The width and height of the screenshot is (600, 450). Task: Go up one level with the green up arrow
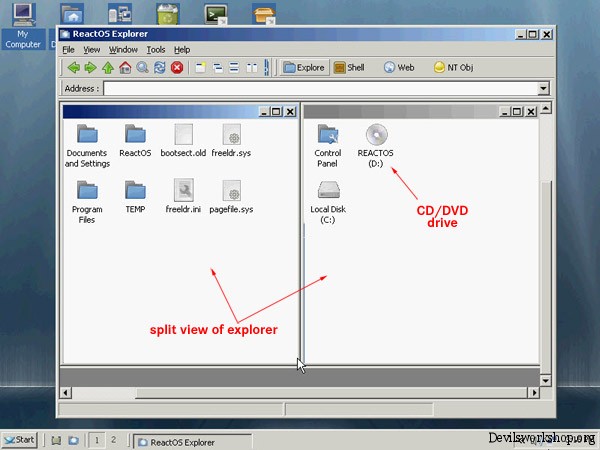pos(108,68)
